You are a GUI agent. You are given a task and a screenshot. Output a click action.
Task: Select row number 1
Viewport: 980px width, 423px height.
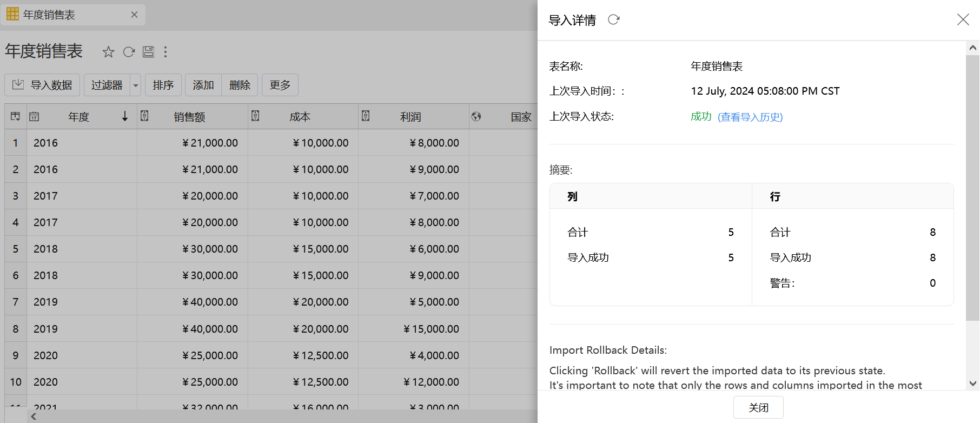tap(16, 143)
